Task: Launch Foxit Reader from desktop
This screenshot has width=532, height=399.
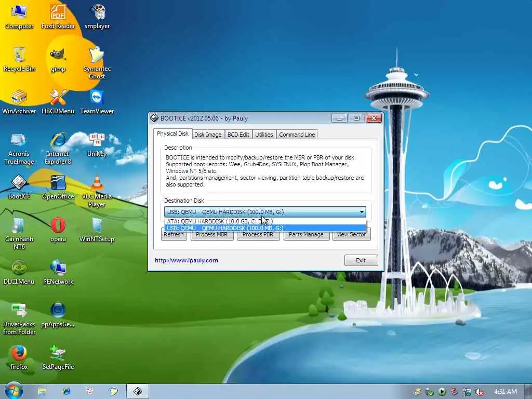Action: 58,16
